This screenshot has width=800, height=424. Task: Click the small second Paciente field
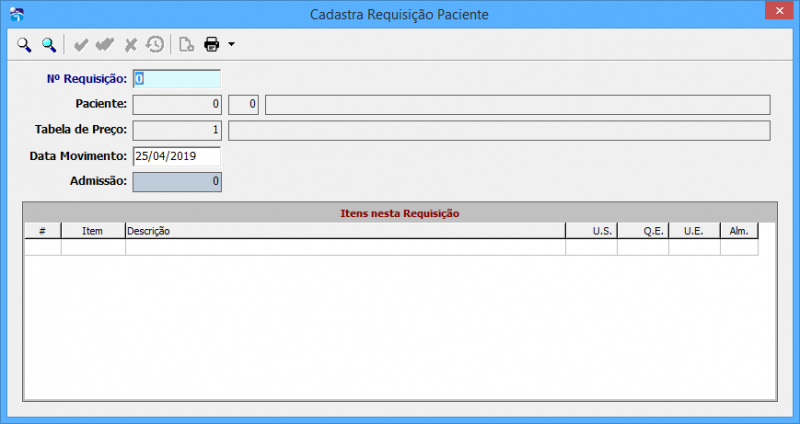[x=243, y=105]
